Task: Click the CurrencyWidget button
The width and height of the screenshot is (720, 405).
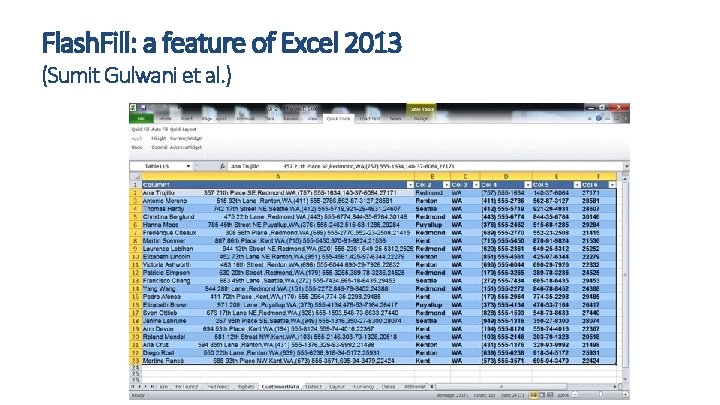Action: 186,138
